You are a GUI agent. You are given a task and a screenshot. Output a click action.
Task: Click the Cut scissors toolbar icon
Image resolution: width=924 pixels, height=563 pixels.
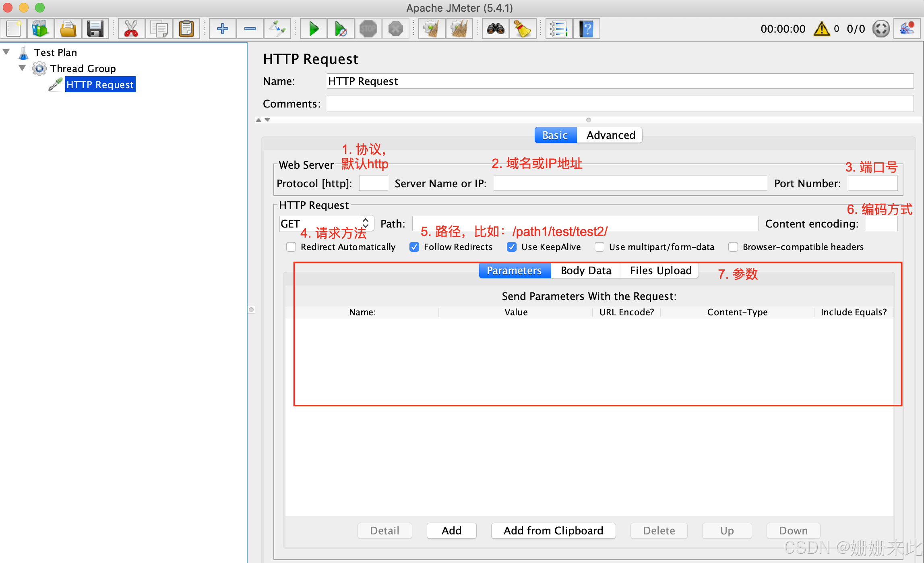[x=132, y=29]
